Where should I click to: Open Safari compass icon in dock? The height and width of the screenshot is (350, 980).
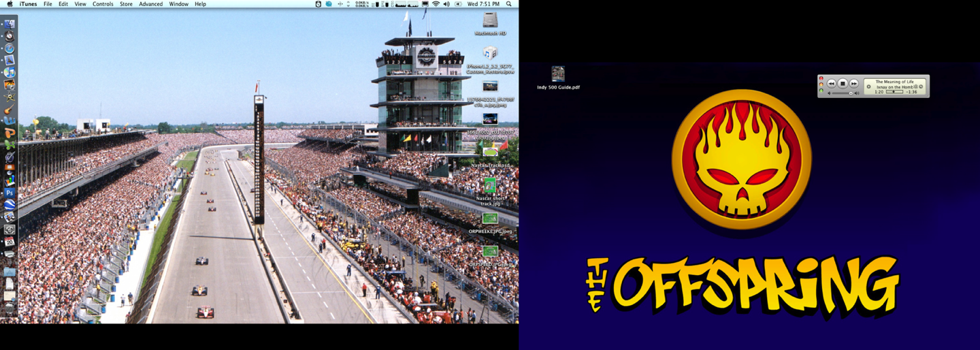click(10, 48)
